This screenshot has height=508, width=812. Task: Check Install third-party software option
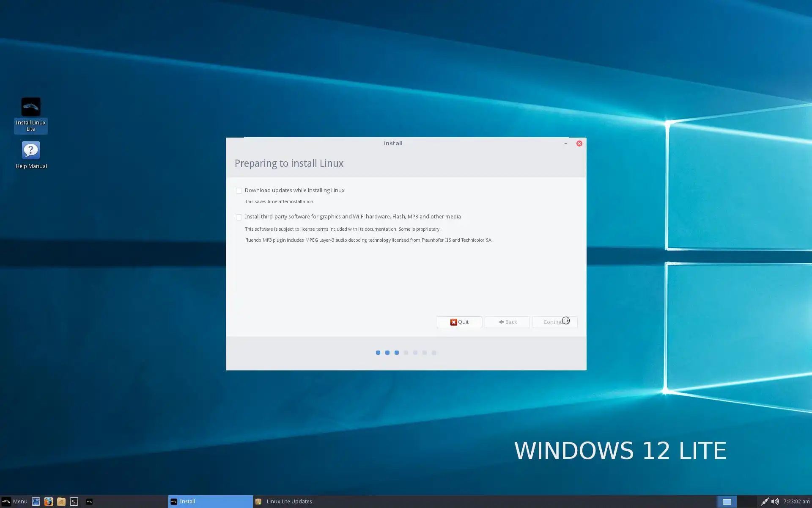click(239, 217)
